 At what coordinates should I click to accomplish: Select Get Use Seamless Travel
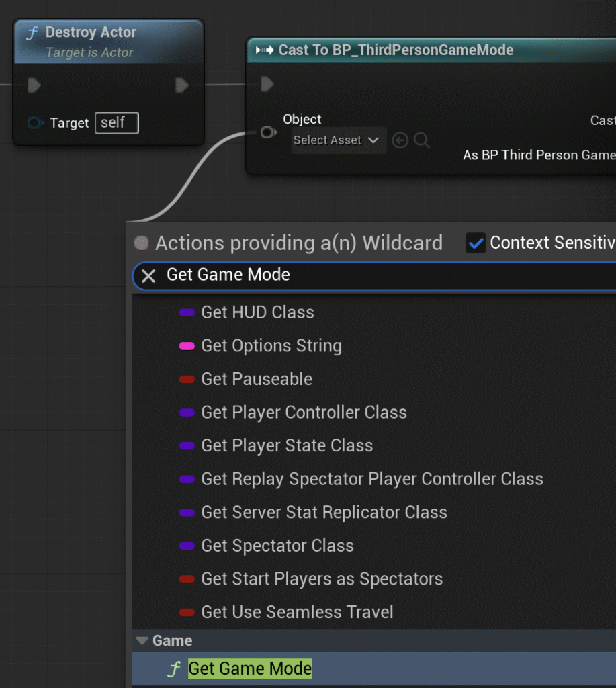[297, 612]
